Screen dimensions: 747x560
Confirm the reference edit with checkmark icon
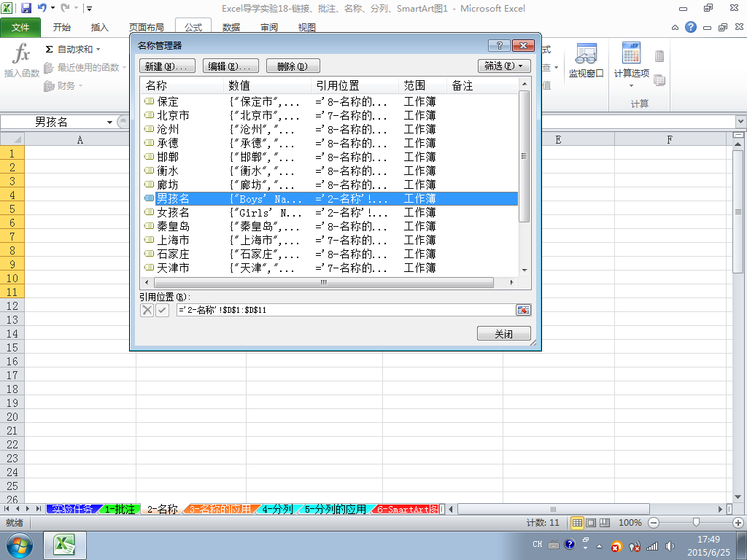tap(162, 310)
